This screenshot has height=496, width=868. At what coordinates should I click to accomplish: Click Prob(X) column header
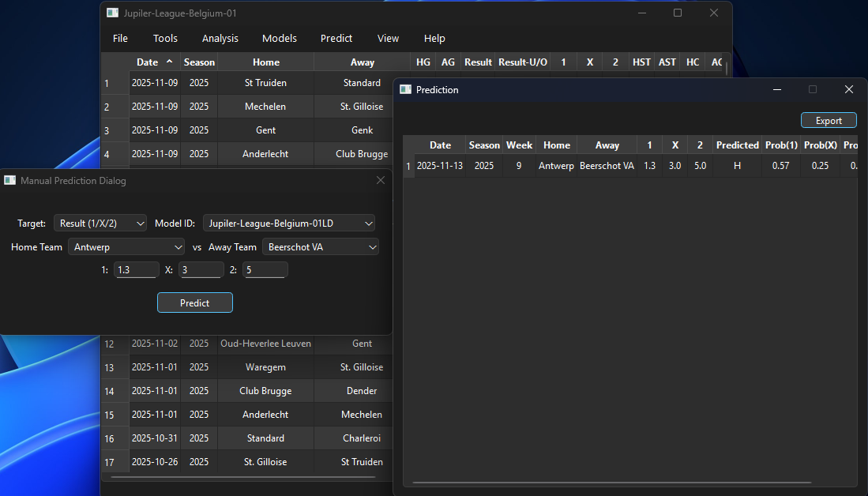(821, 145)
